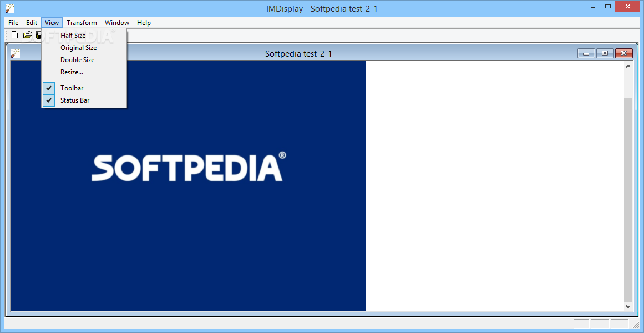Open the Edit menu
The width and height of the screenshot is (644, 333).
pyautogui.click(x=32, y=23)
